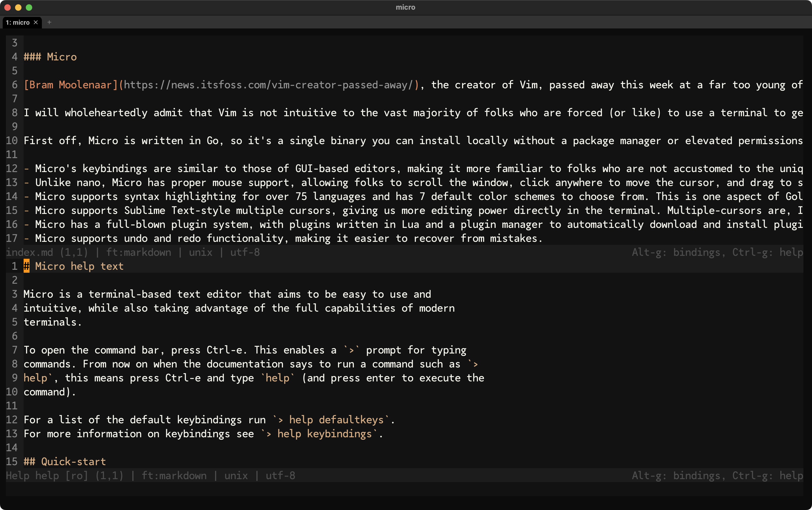The height and width of the screenshot is (510, 812).
Task: Click 'ft:markdown' in index.md status bar
Action: coord(139,252)
